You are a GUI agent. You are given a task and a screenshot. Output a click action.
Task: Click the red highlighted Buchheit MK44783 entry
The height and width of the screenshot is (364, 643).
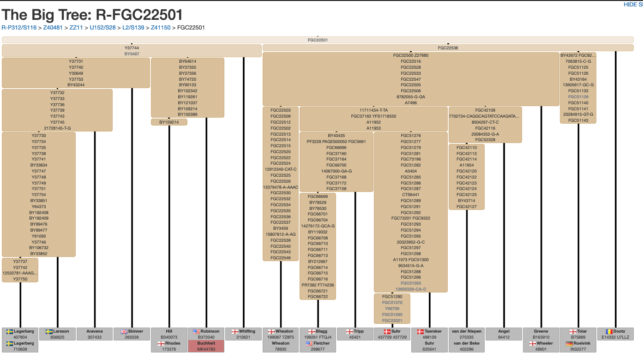[x=206, y=346]
